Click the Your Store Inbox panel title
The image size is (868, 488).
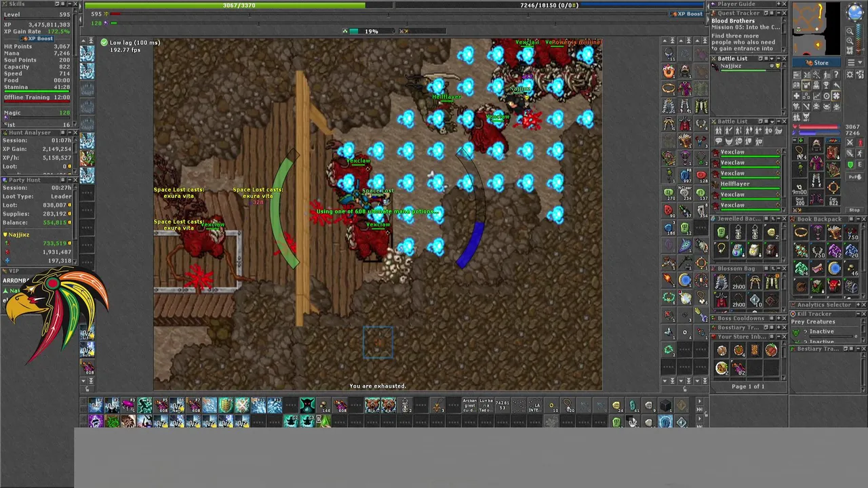click(742, 336)
